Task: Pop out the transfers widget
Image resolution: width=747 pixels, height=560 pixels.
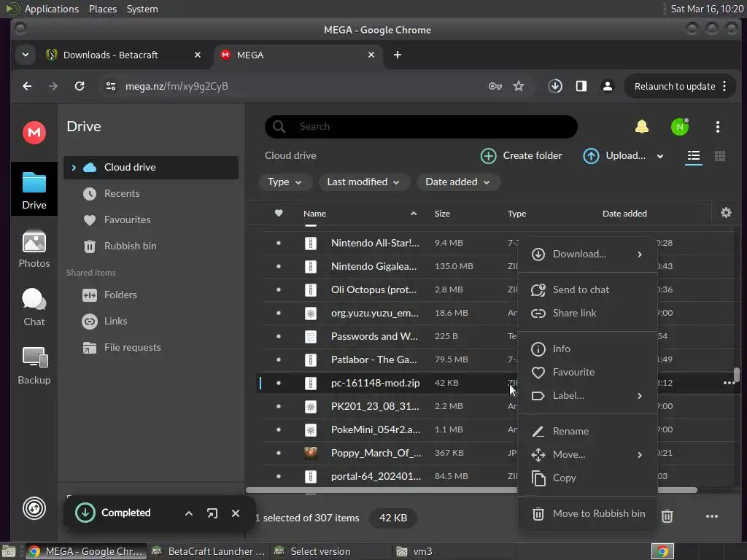Action: tap(212, 513)
